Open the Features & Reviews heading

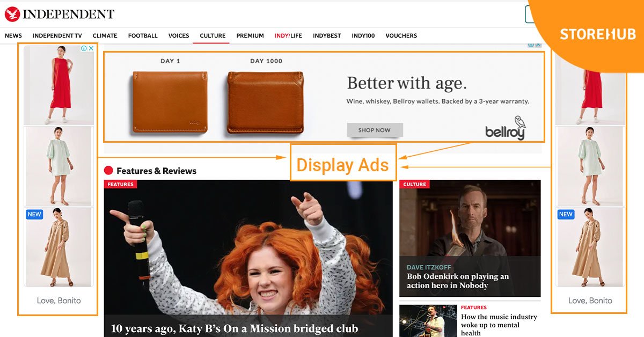coord(156,171)
